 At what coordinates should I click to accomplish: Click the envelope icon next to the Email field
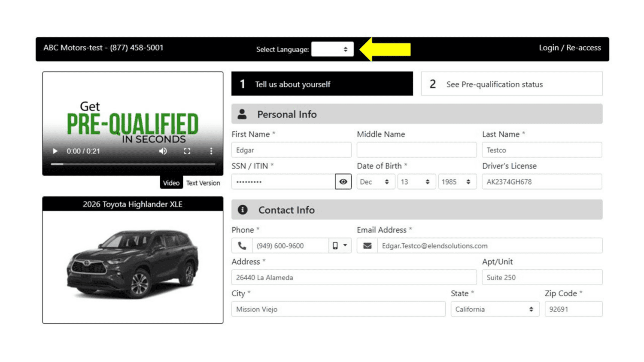(368, 245)
